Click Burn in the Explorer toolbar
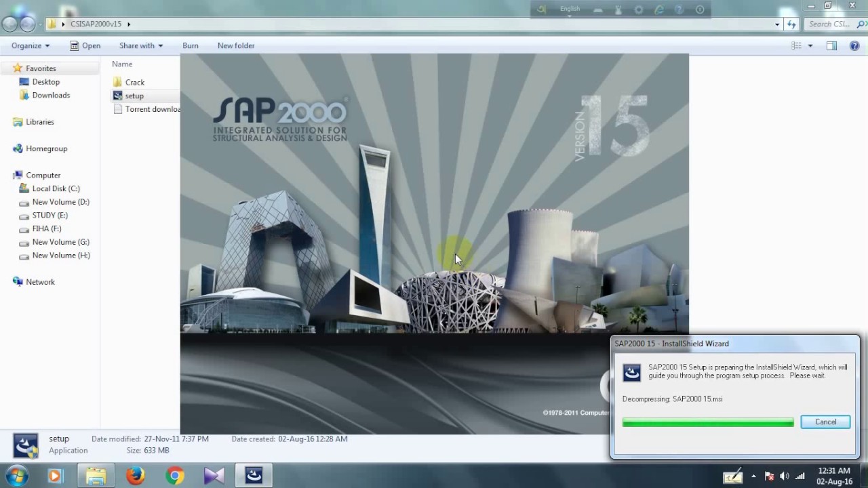 click(191, 45)
